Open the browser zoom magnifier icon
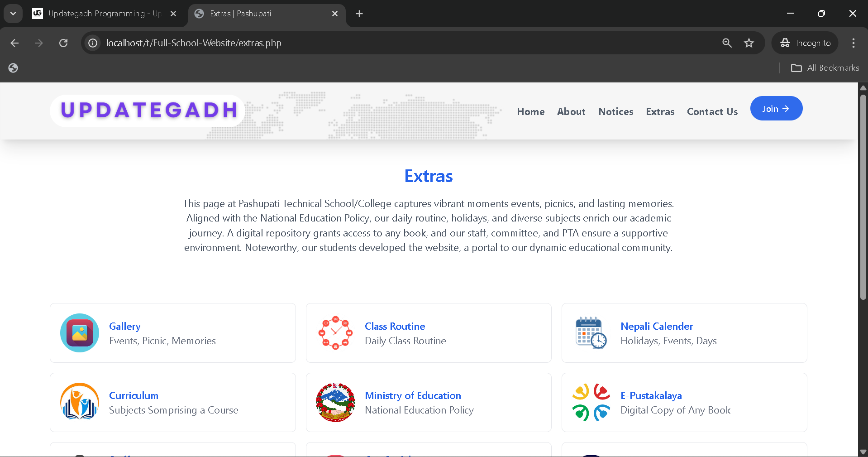Viewport: 868px width, 457px height. [727, 43]
